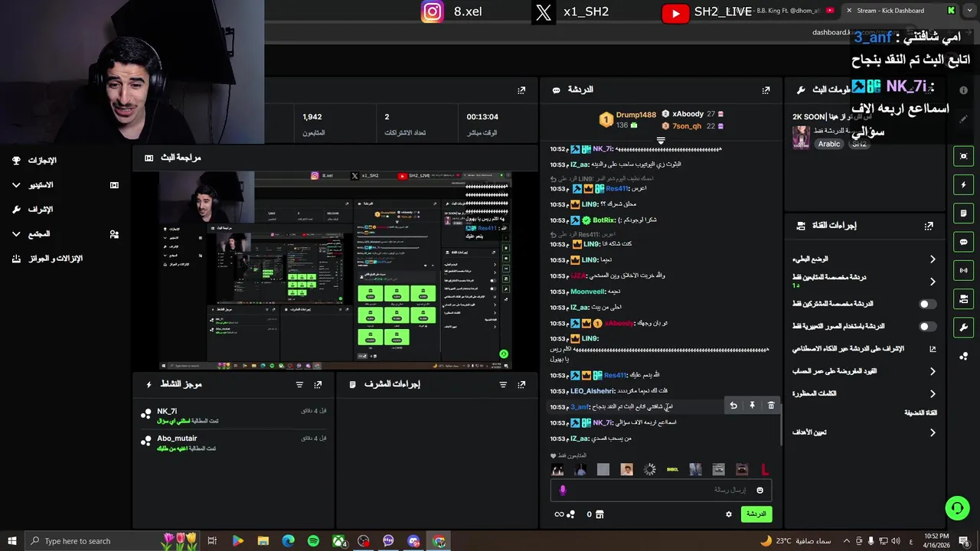Open File Explorer from the taskbar
980x551 pixels.
[x=263, y=541]
